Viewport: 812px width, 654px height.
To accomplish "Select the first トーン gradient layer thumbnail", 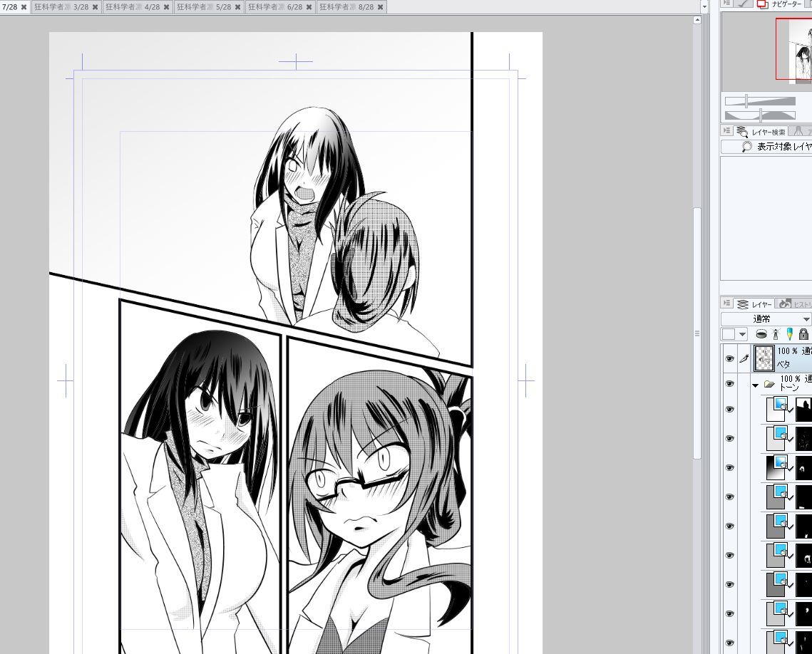I will click(x=776, y=409).
